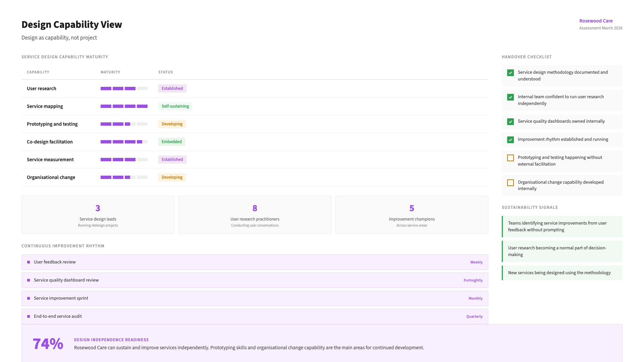Click the Organisational change capability name
The width and height of the screenshot is (644, 362).
(51, 177)
